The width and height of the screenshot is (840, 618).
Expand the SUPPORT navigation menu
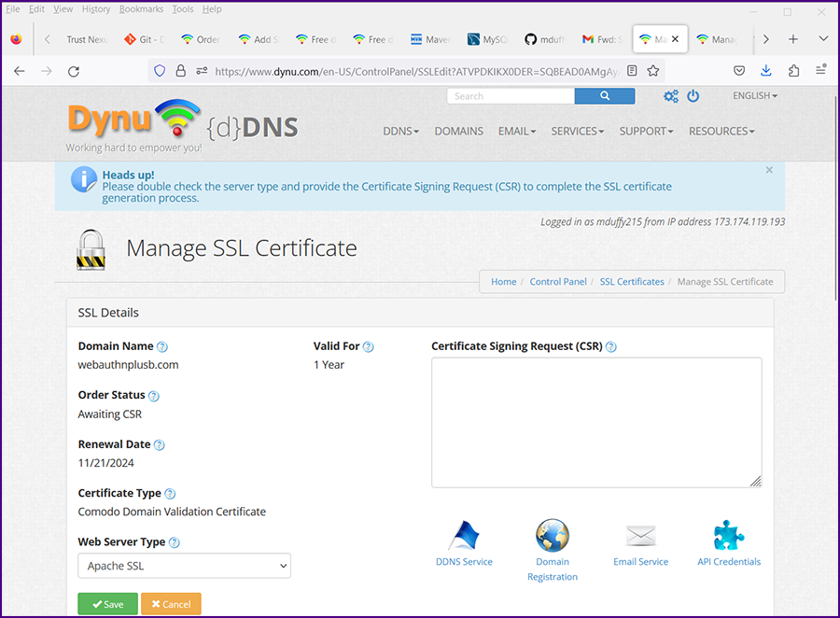pos(646,132)
